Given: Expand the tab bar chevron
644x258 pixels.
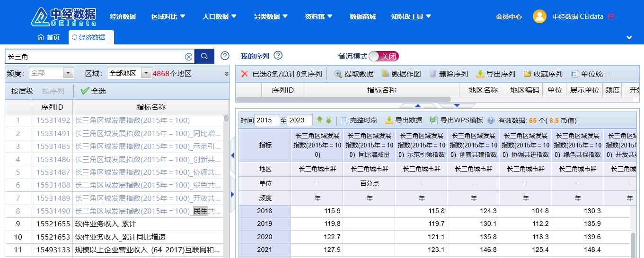Looking at the screenshot, I should 629,37.
